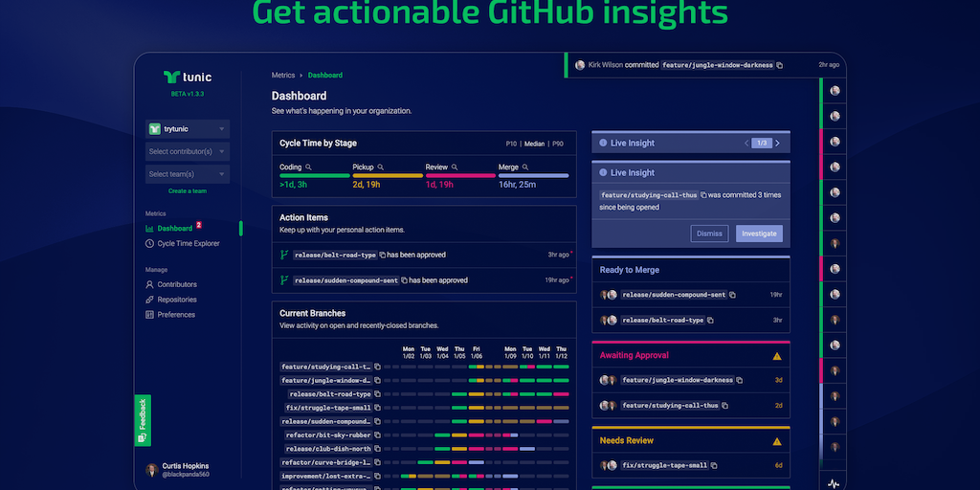Copy release/belt-road-type in Ready to Merge

pyautogui.click(x=711, y=320)
